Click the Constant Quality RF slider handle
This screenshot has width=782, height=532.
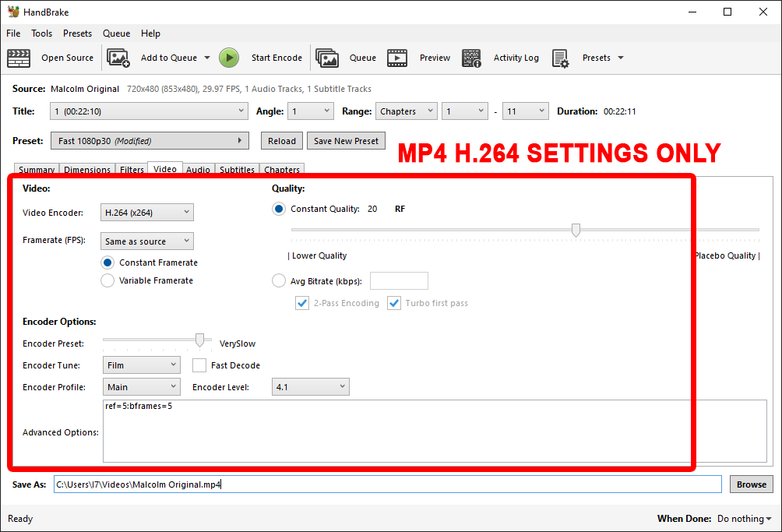coord(576,230)
